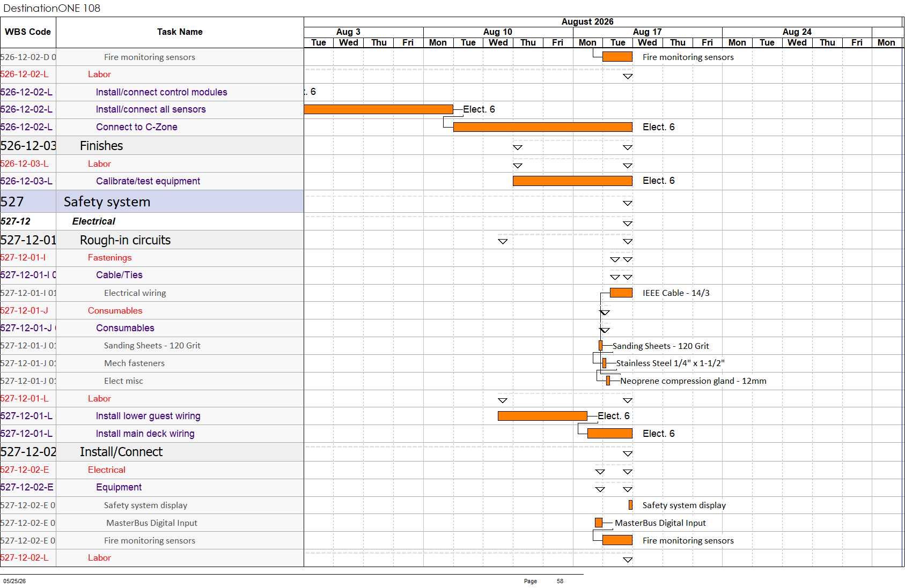905x588 pixels.
Task: Click the Calibrate/test equipment orange bar
Action: click(572, 181)
